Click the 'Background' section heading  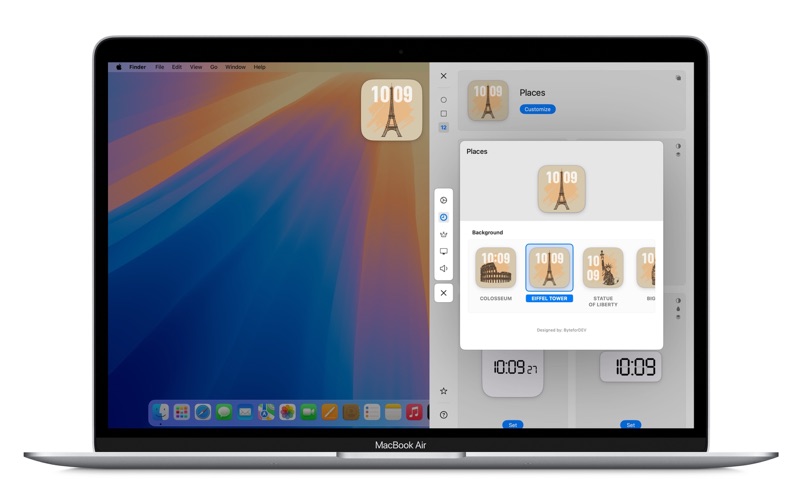tap(487, 232)
